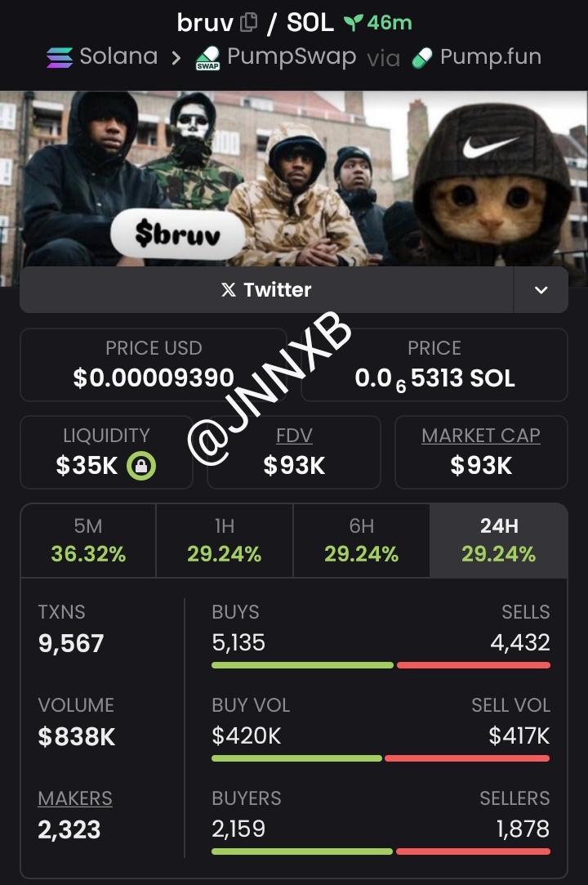
Task: Click the Pump.fun pill icon
Action: [422, 57]
